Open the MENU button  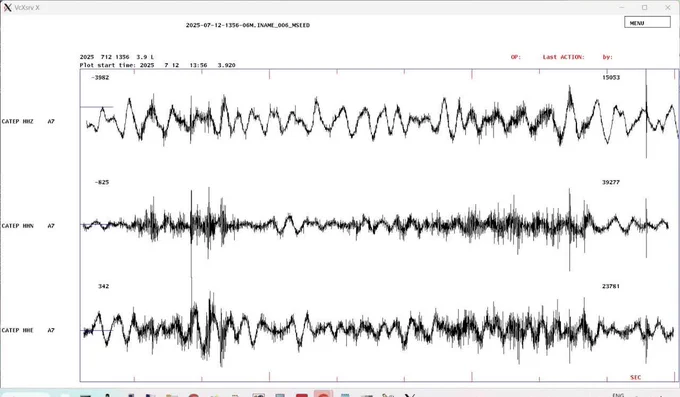[647, 23]
